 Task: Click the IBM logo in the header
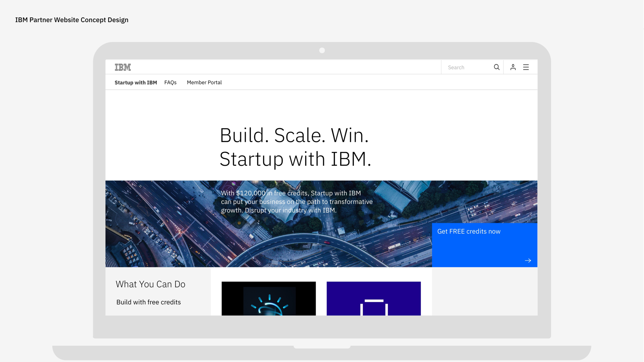click(123, 67)
